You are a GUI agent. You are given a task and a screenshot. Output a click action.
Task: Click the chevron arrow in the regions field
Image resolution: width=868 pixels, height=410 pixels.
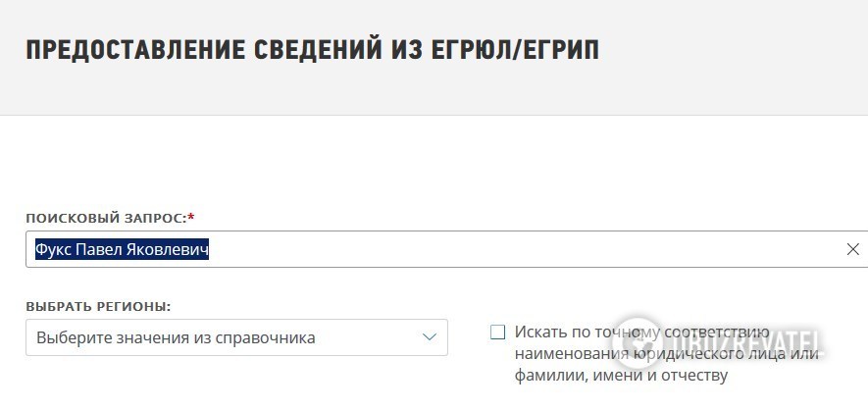tap(429, 337)
